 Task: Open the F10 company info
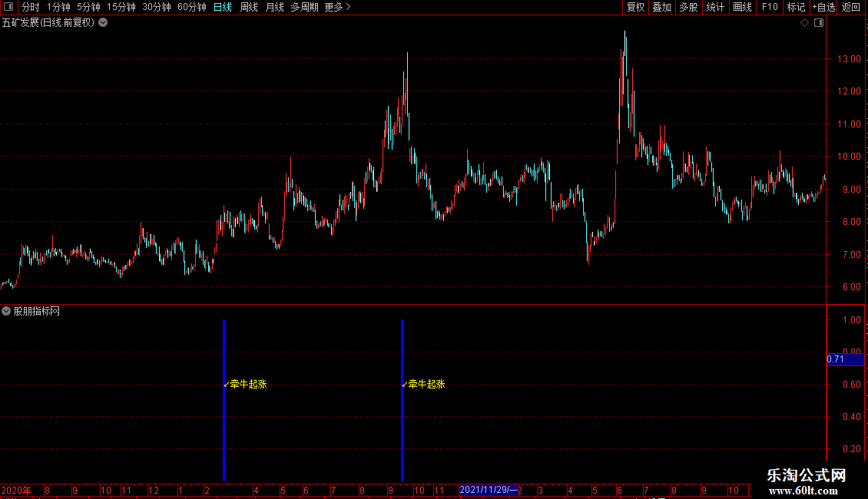click(770, 7)
